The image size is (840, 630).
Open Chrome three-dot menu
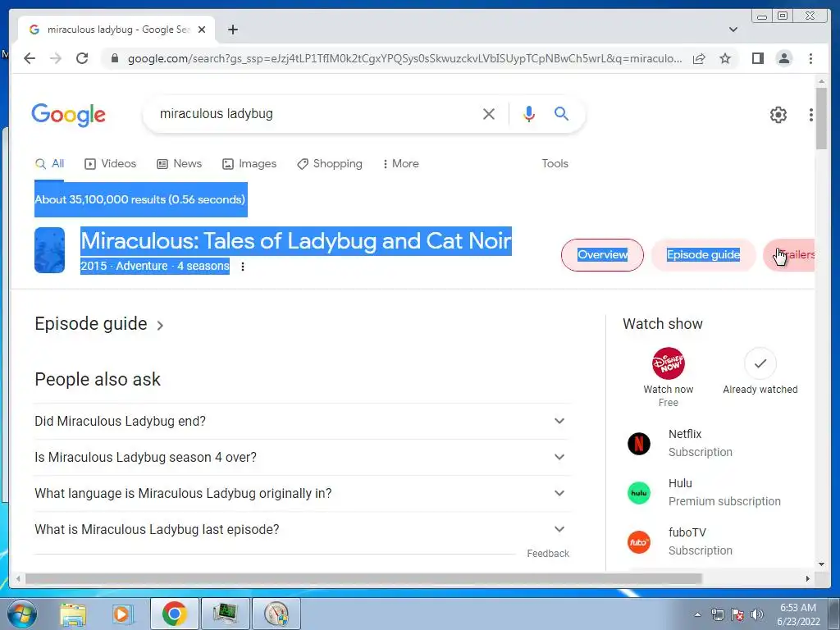(x=810, y=58)
